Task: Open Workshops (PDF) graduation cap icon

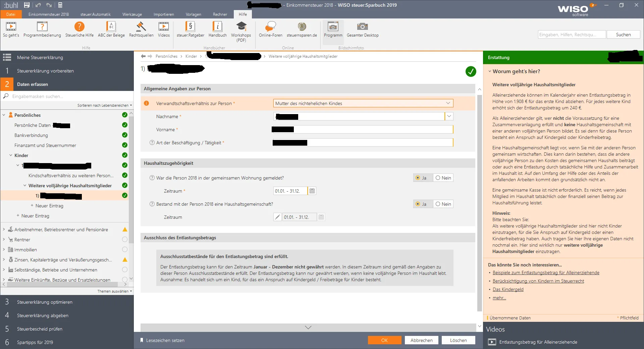Action: click(241, 27)
